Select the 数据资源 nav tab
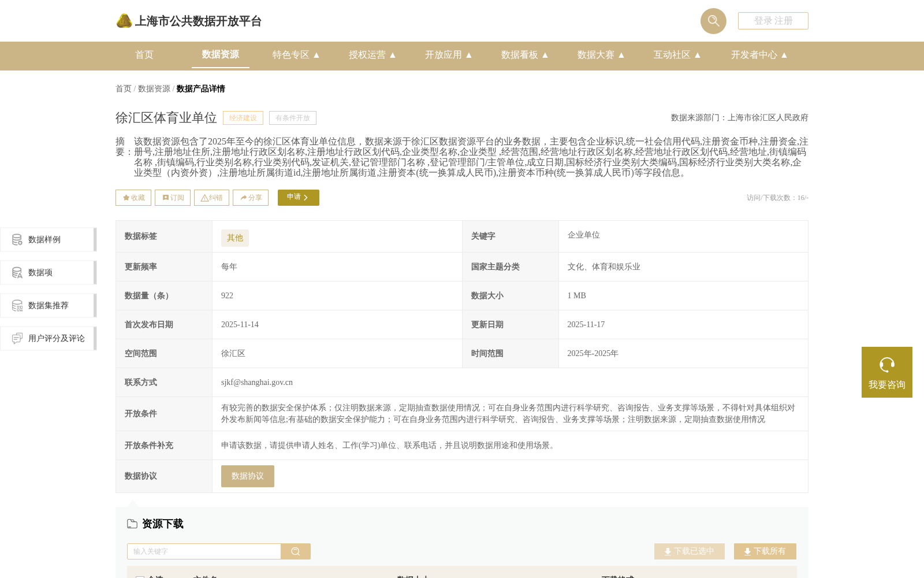924x578 pixels. click(221, 54)
